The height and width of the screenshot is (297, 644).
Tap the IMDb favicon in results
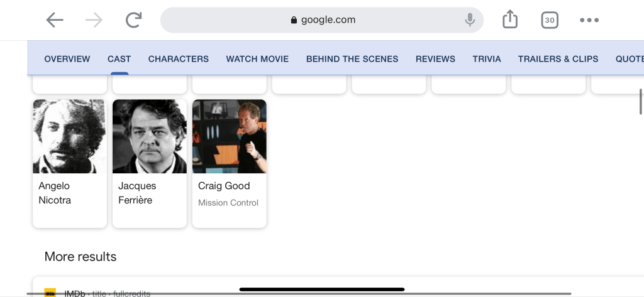click(50, 293)
